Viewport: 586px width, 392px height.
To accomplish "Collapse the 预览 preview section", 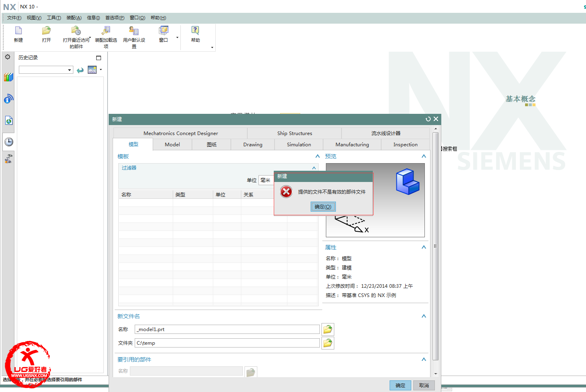I will 424,156.
